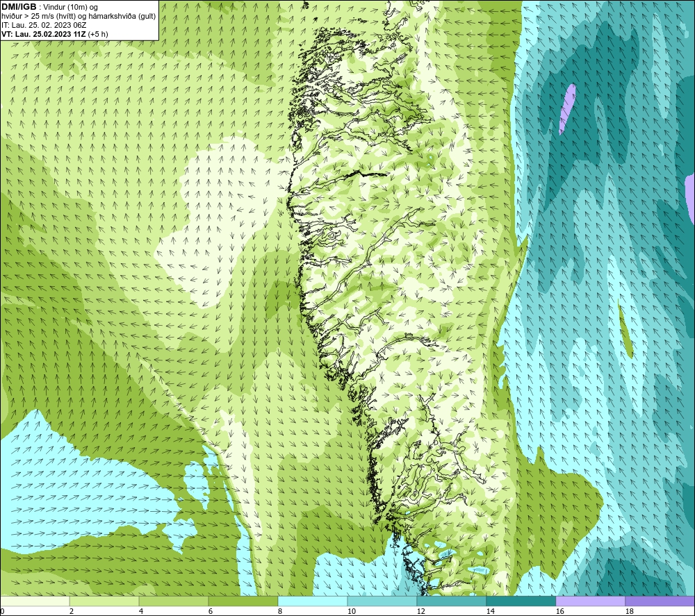Select the 2–4 m/s light green swatch
Image resolution: width=695 pixels, height=616 pixels.
point(104,601)
